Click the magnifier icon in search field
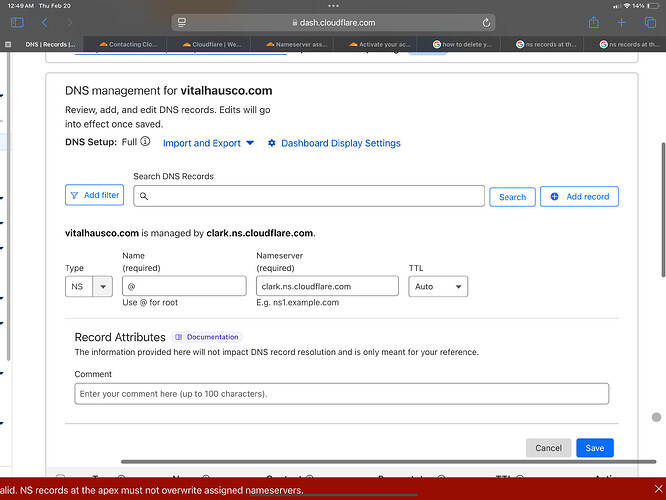Viewport: 666px width, 500px height. click(x=144, y=196)
